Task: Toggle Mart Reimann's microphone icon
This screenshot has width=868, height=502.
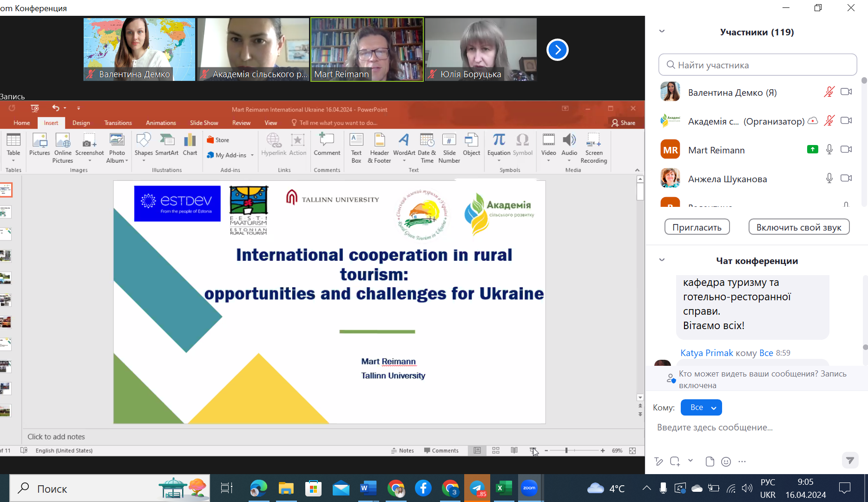Action: click(x=829, y=150)
